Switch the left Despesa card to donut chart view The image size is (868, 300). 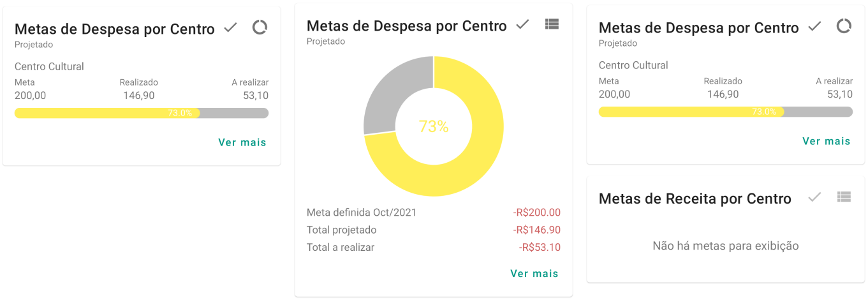(x=260, y=27)
